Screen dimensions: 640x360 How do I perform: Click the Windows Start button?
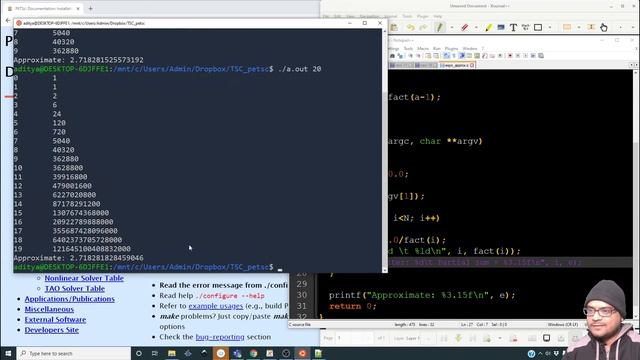pyautogui.click(x=8, y=353)
